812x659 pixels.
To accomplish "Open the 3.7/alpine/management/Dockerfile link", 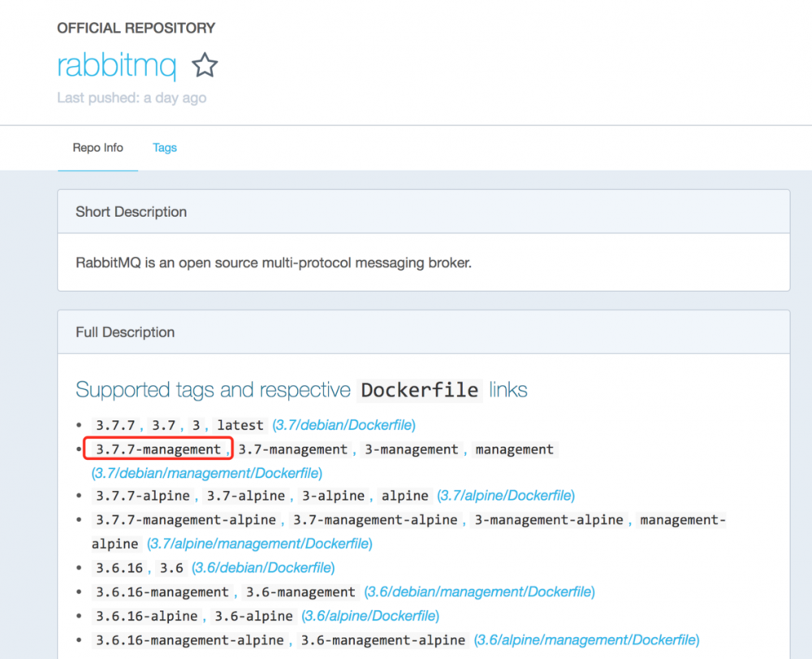I will pyautogui.click(x=260, y=544).
